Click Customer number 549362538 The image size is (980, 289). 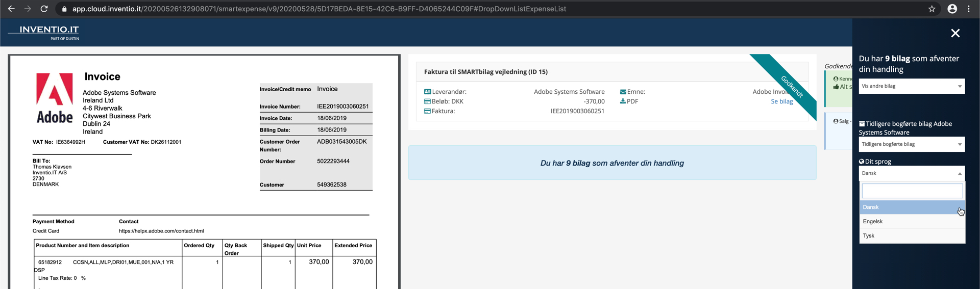click(332, 185)
